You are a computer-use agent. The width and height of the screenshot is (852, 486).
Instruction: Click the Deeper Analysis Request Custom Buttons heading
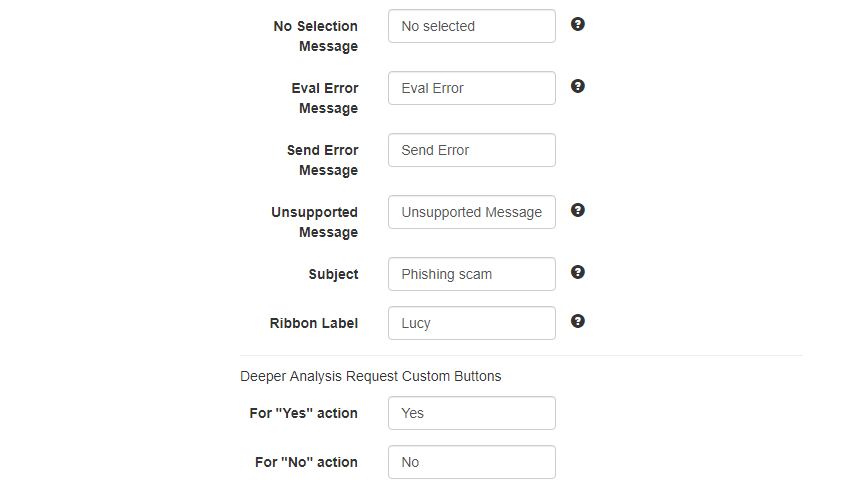371,376
